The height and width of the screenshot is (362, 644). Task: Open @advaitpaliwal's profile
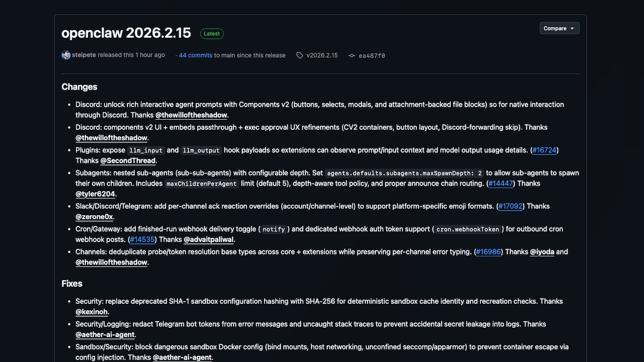coord(208,239)
